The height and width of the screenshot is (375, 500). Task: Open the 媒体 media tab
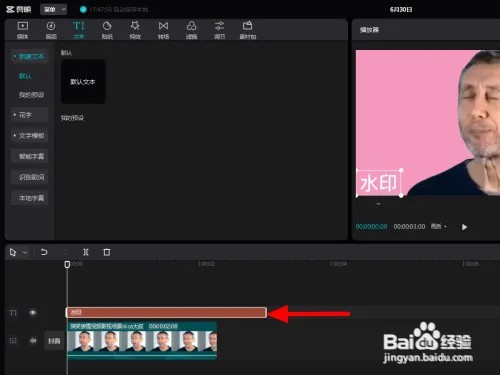23,30
